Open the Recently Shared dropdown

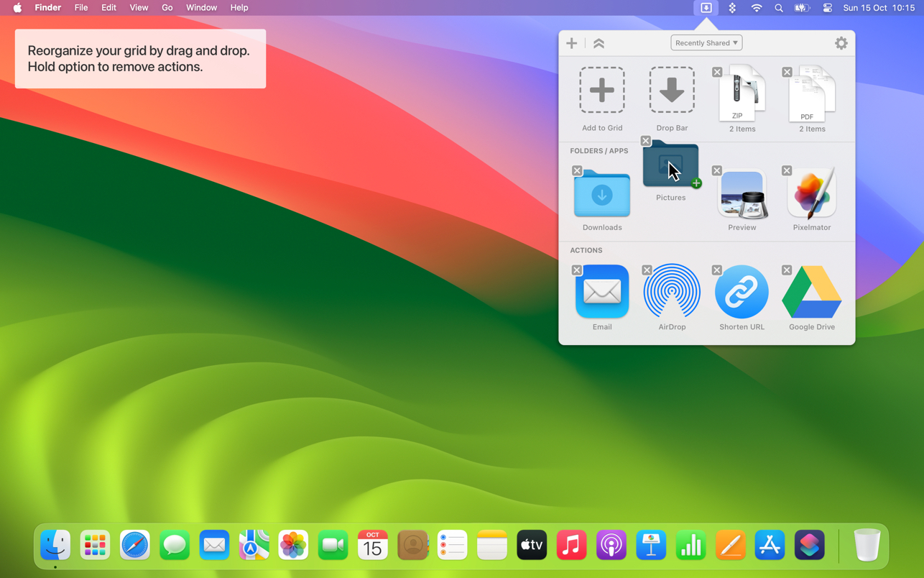706,43
